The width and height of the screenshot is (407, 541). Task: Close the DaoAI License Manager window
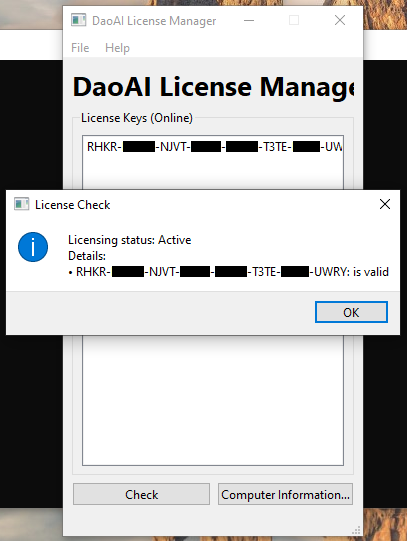tap(340, 20)
